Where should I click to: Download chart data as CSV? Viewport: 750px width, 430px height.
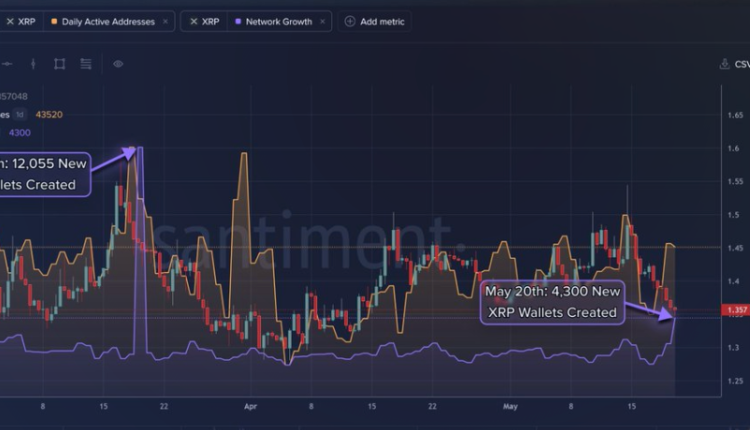pyautogui.click(x=735, y=64)
